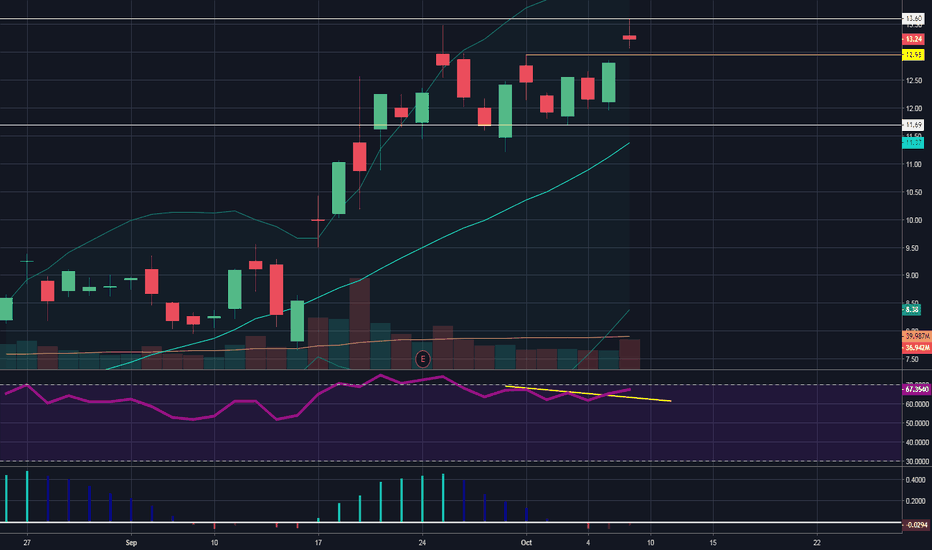Select the '24' date on time axis
This screenshot has width=932, height=550.
click(422, 542)
